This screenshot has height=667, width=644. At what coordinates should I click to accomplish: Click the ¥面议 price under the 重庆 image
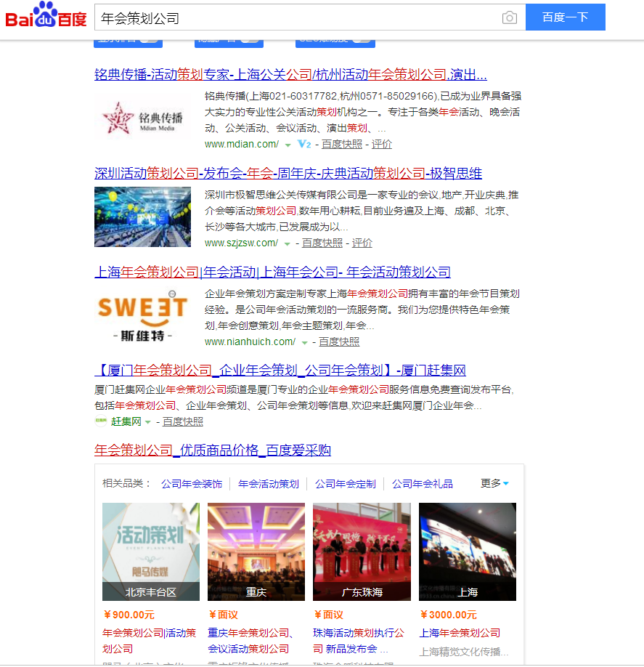(x=224, y=615)
